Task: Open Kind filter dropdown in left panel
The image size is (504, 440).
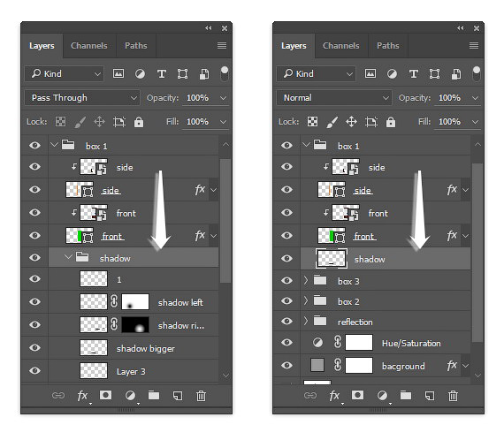Action: 64,74
